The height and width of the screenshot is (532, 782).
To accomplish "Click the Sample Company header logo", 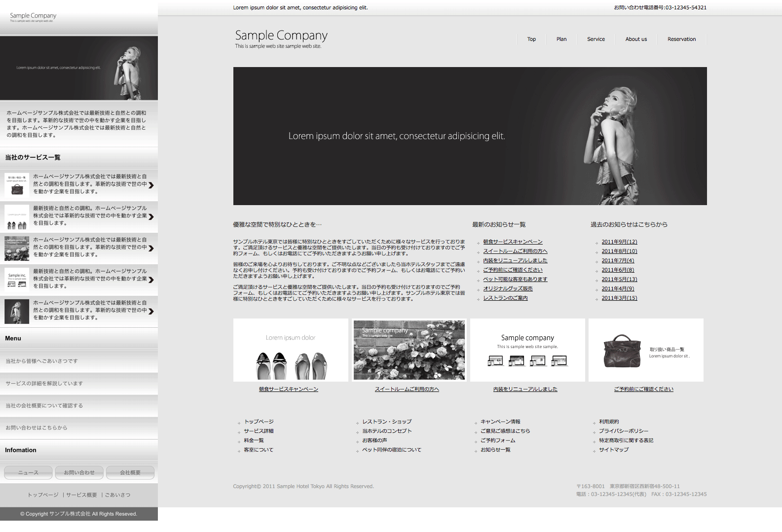I will tap(281, 39).
